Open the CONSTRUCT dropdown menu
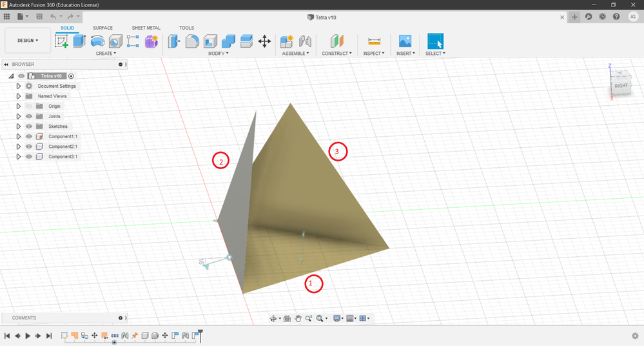 337,54
